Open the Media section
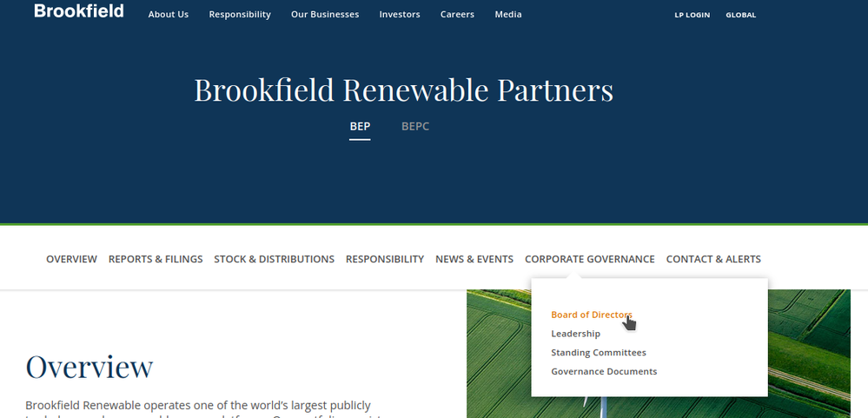 tap(508, 15)
